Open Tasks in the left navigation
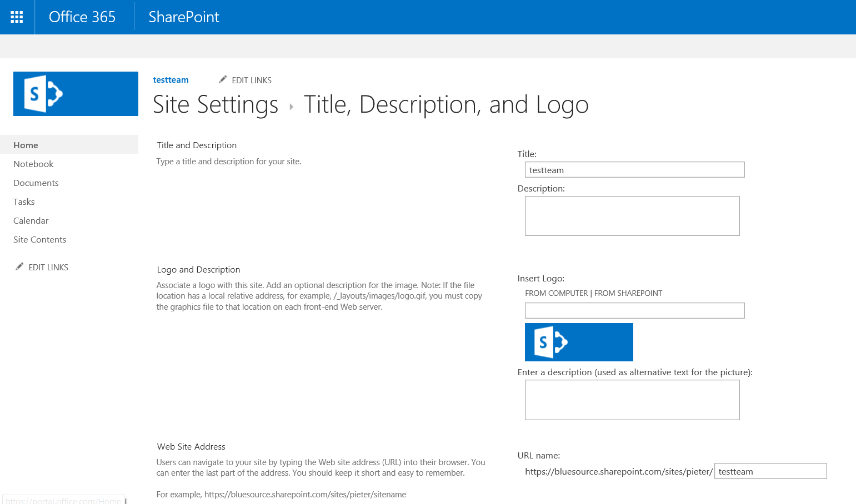This screenshot has height=504, width=856. (x=24, y=202)
